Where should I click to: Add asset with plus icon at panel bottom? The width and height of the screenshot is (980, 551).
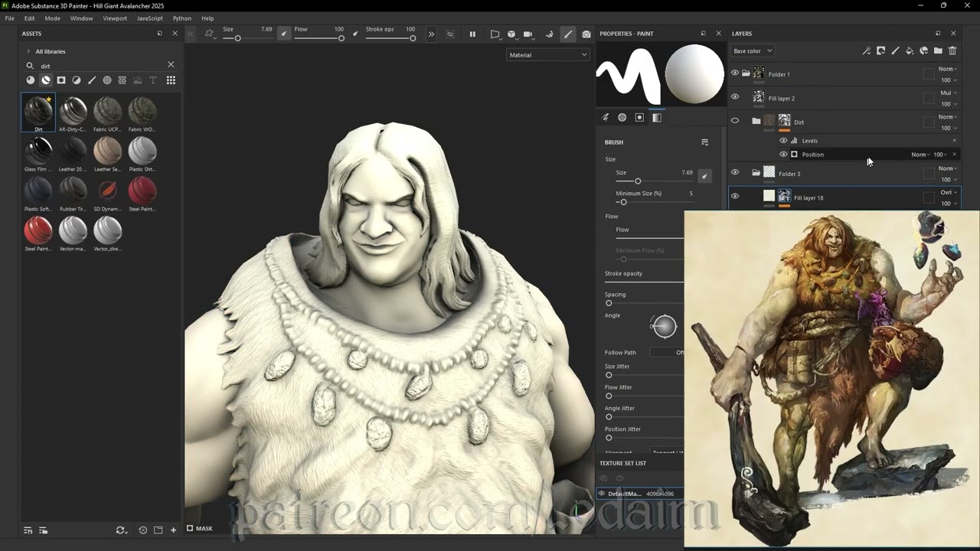pyautogui.click(x=174, y=530)
